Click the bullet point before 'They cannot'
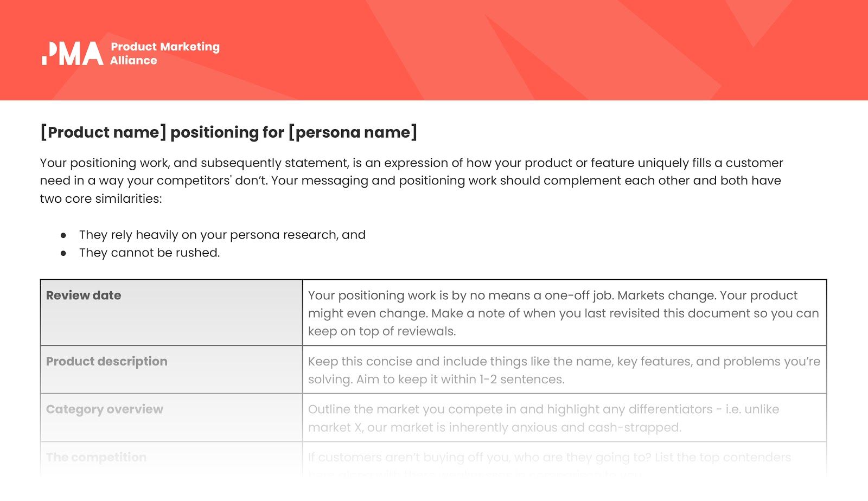 point(63,253)
